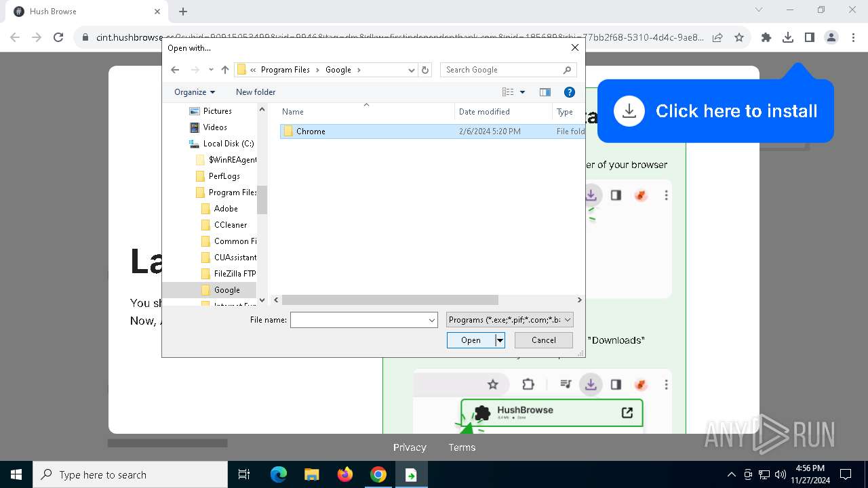Close the Hush Browse tab
The image size is (868, 488).
click(157, 12)
